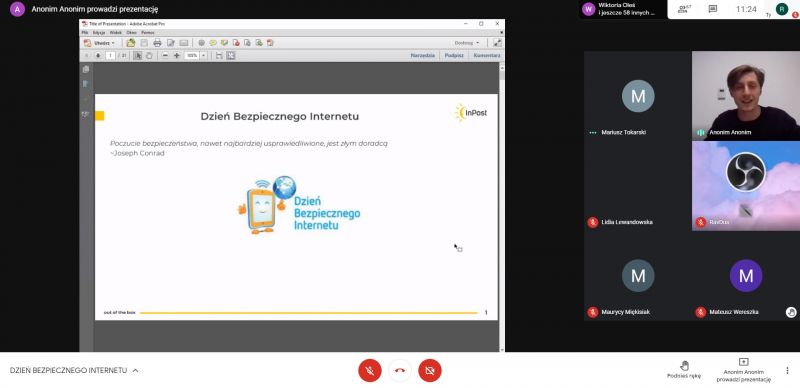Toggle the microphone mute button
The height and width of the screenshot is (388, 800).
[370, 371]
